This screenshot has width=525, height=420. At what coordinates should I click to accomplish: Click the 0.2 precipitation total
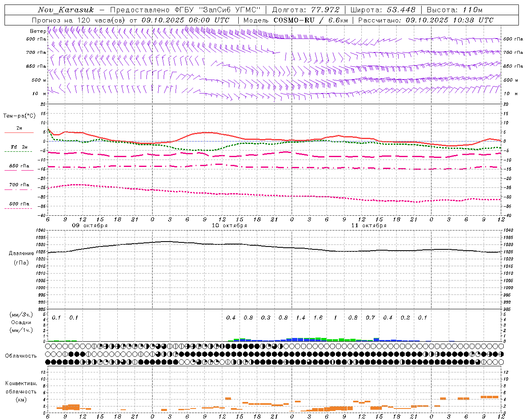[x=405, y=317]
